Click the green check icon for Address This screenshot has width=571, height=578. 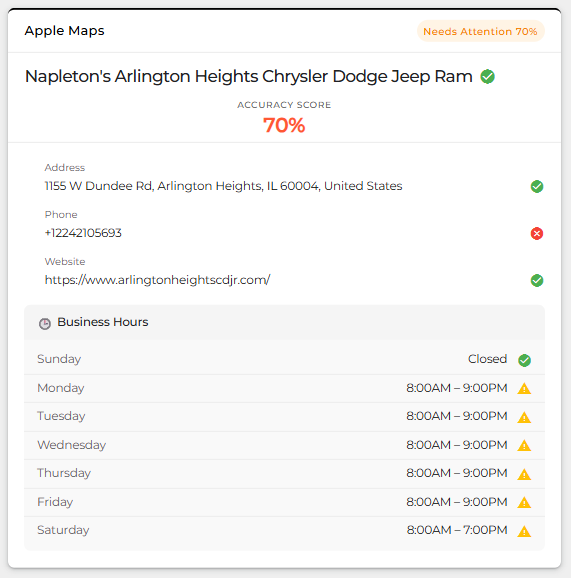537,187
